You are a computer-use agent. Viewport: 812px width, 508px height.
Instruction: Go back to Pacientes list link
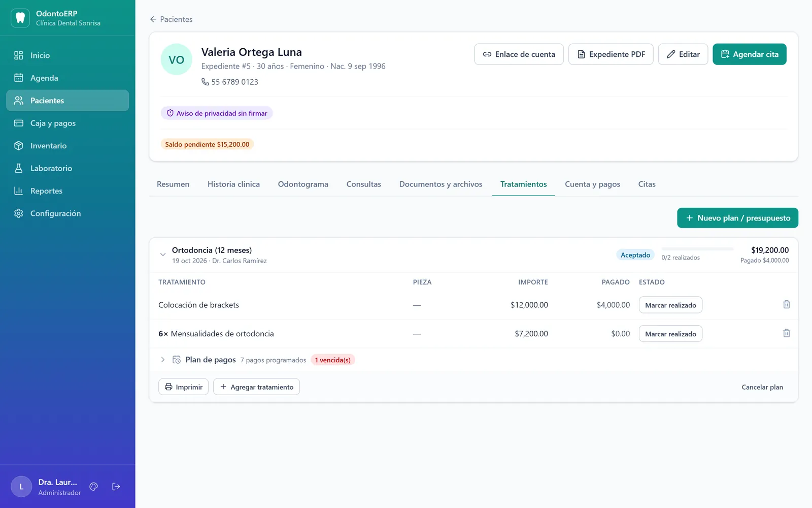point(171,19)
